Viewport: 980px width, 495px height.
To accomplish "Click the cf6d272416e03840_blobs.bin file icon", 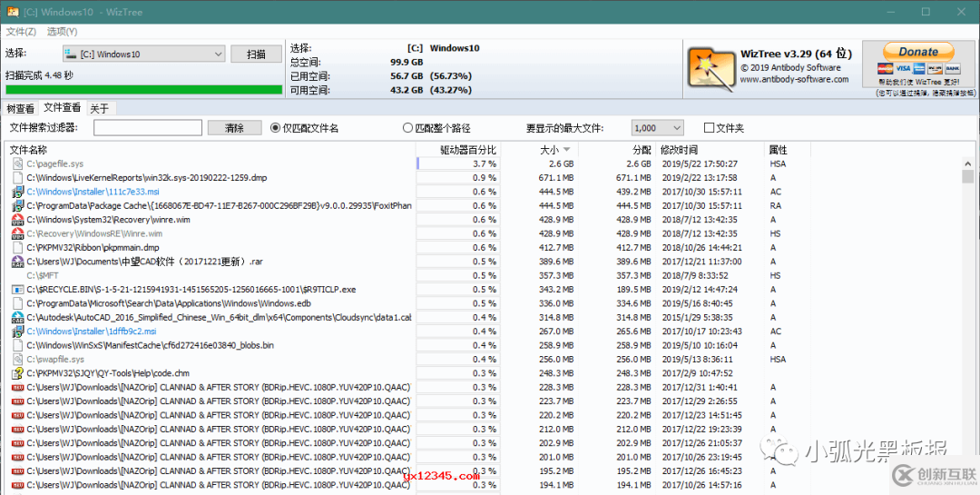I will click(17, 345).
